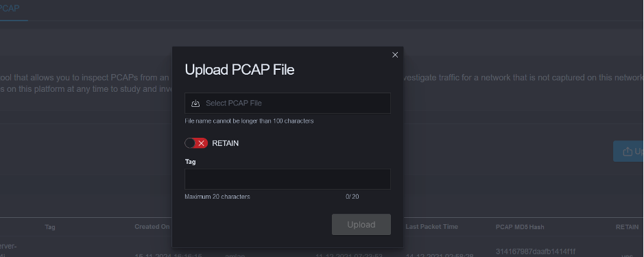Close the Upload PCAP File dialog
The height and width of the screenshot is (257, 644).
pyautogui.click(x=395, y=55)
